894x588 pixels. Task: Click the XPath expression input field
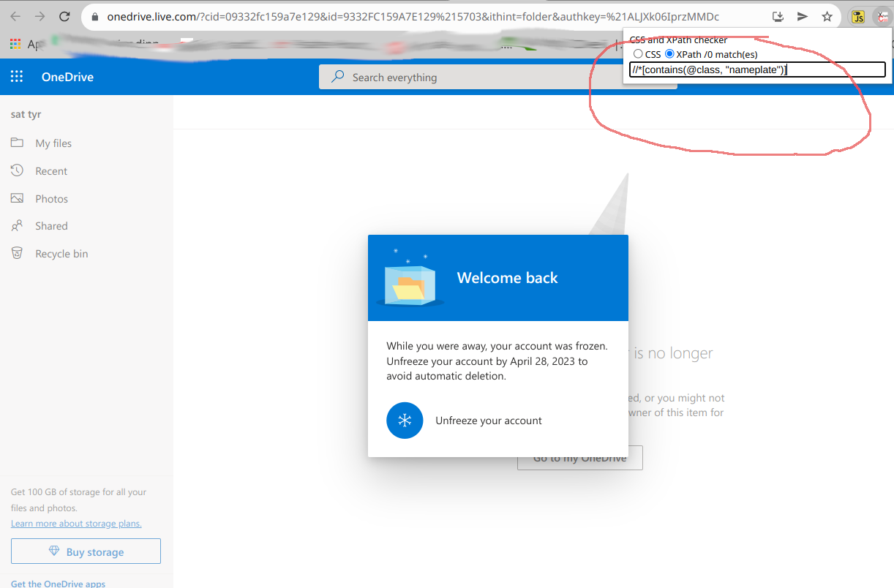pyautogui.click(x=757, y=69)
